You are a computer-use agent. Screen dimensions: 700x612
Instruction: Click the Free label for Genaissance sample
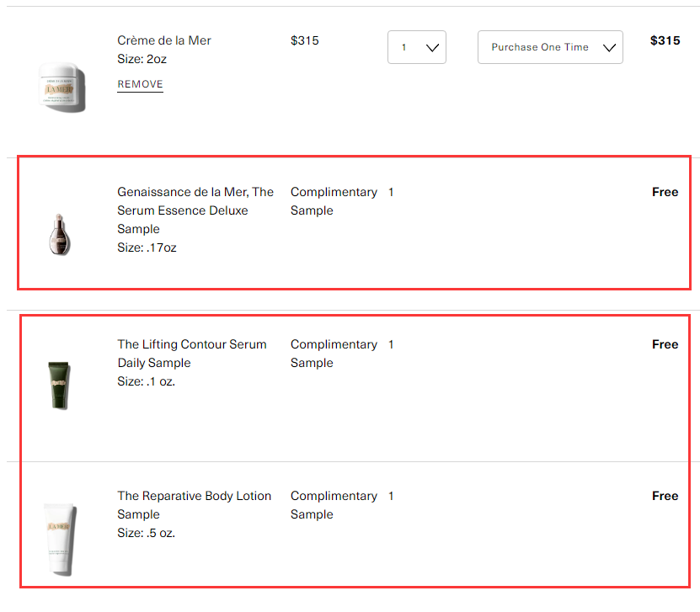tap(665, 192)
